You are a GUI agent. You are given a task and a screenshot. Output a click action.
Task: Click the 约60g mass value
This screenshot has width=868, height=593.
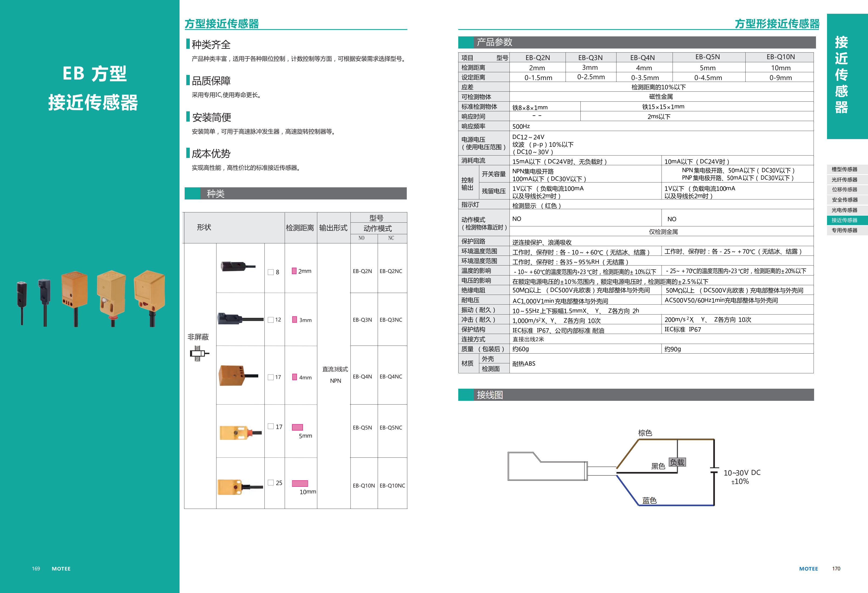[520, 349]
